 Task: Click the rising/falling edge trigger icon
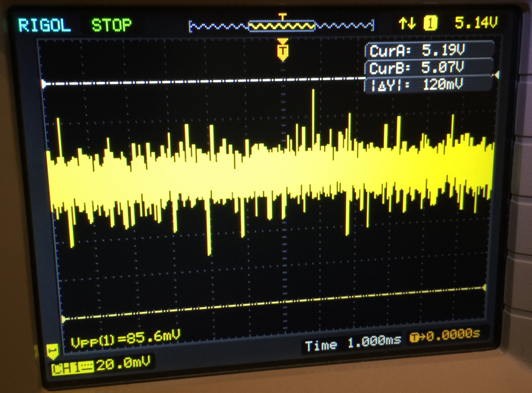407,24
